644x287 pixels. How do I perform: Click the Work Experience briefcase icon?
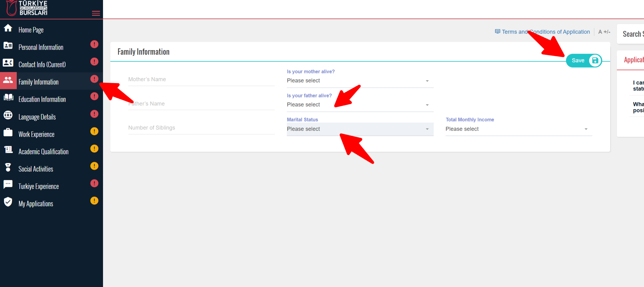pyautogui.click(x=8, y=133)
